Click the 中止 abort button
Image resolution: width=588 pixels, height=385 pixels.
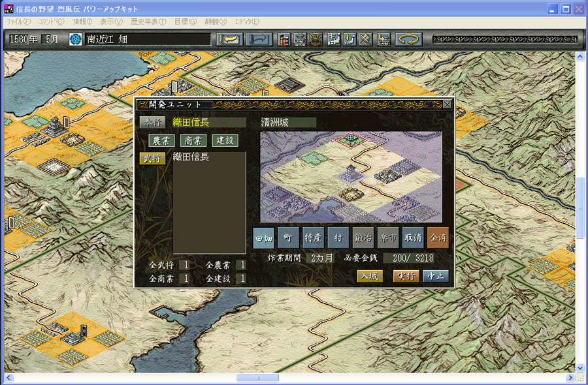click(x=436, y=277)
